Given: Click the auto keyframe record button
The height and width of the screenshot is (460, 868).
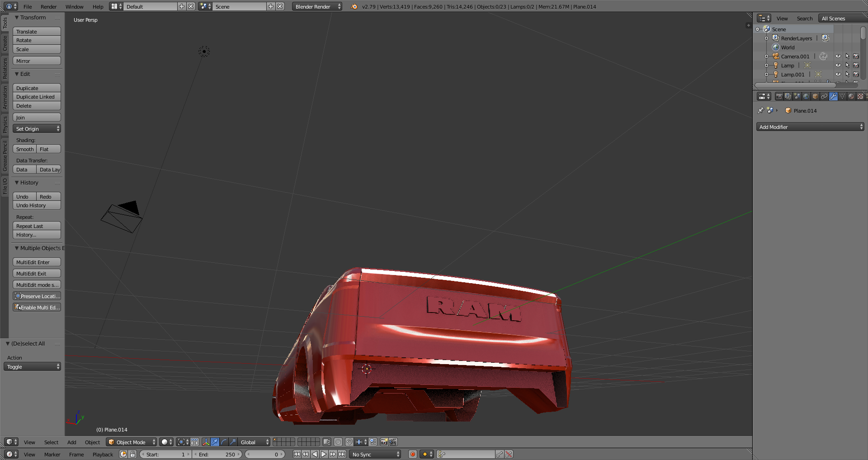Looking at the screenshot, I should tap(412, 454).
